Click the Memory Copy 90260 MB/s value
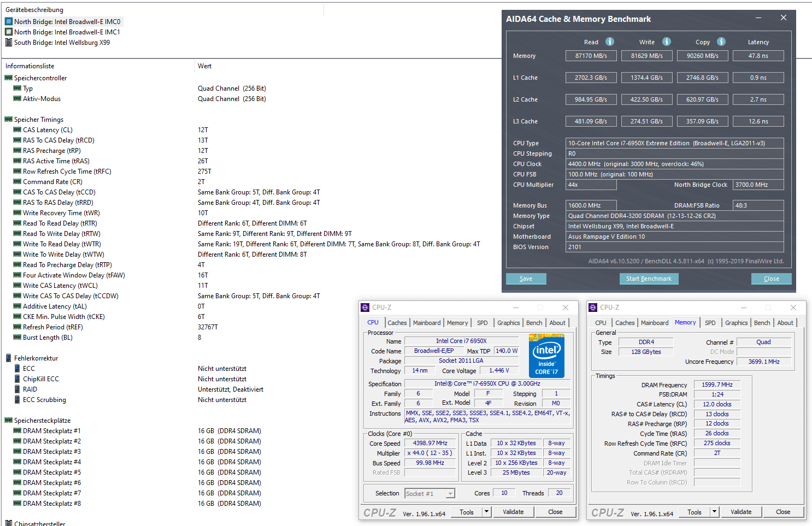 tap(703, 56)
